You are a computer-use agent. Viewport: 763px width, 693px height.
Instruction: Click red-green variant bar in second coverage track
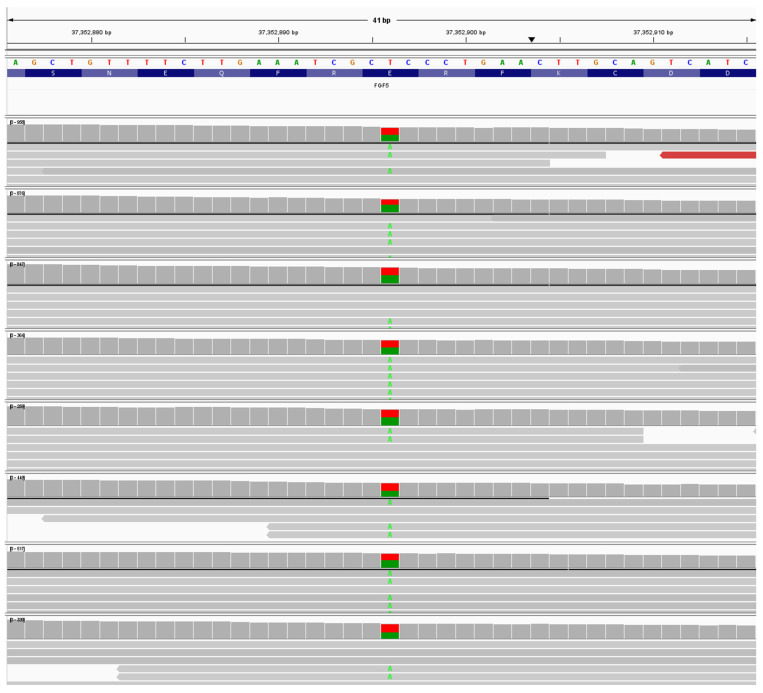(x=390, y=206)
